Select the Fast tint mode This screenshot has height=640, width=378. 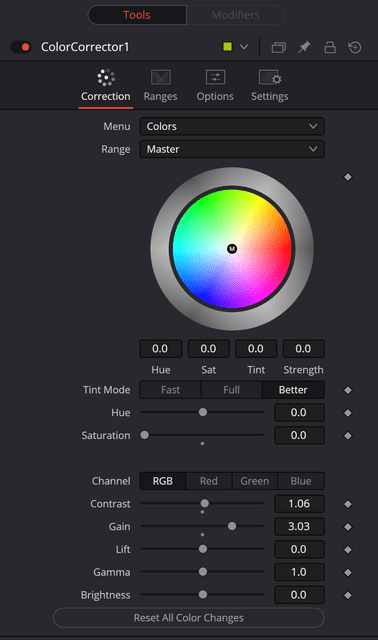[x=170, y=390]
